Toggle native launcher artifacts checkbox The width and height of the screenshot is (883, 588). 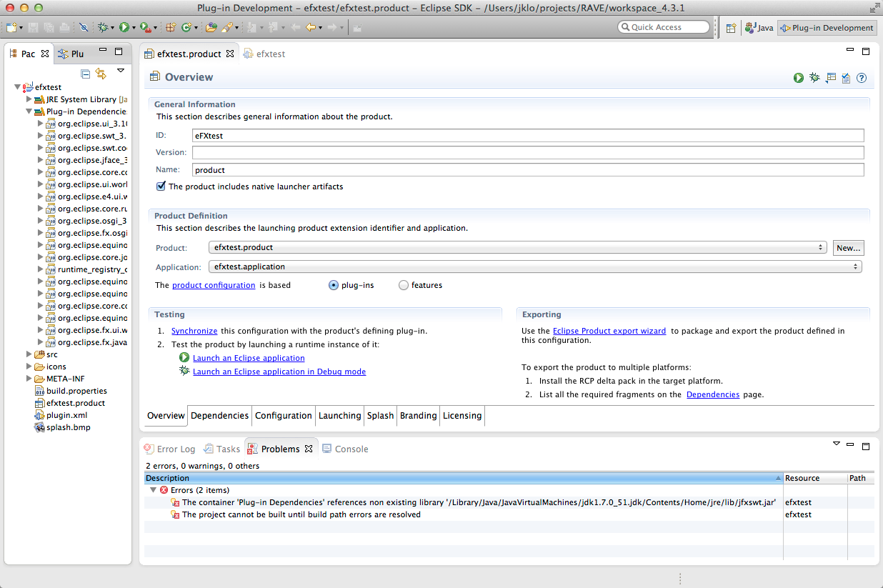(x=161, y=186)
